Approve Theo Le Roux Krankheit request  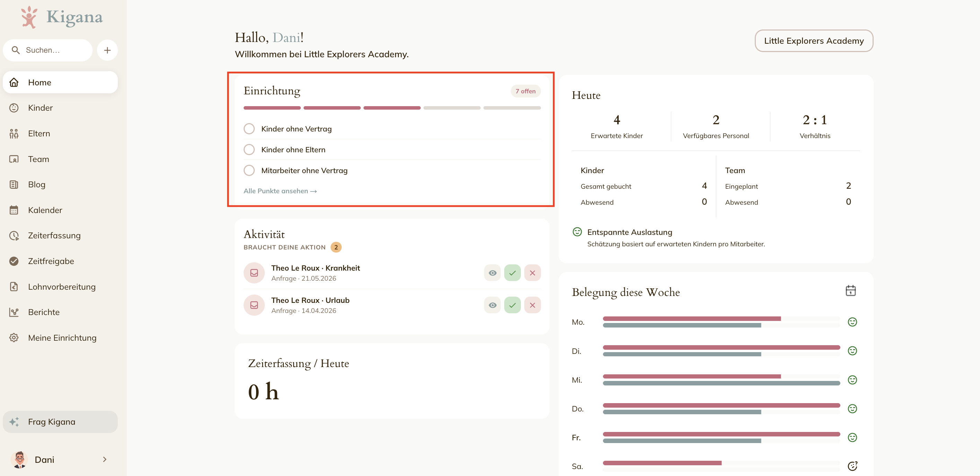[512, 273]
